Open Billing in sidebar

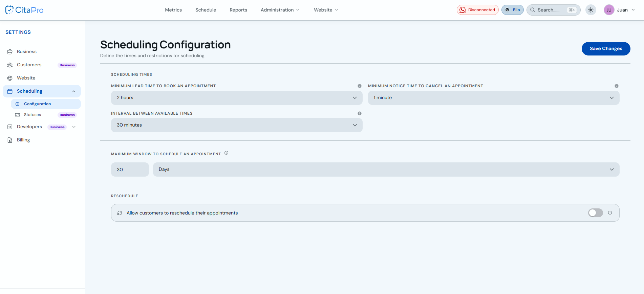42,140
